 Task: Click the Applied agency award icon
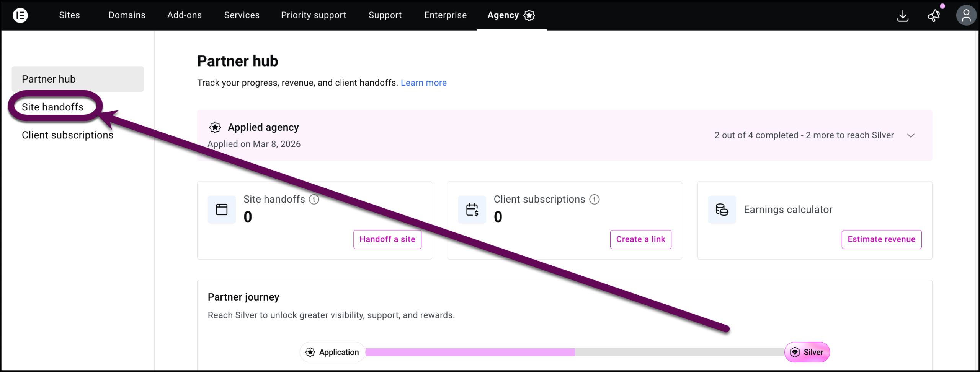click(x=215, y=127)
